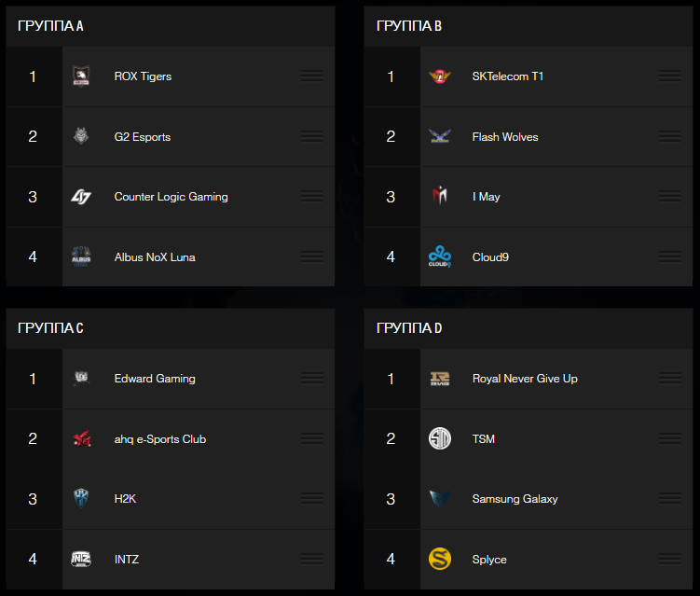The height and width of the screenshot is (596, 700).
Task: Click the yellow Splyce logo
Action: pyautogui.click(x=440, y=559)
